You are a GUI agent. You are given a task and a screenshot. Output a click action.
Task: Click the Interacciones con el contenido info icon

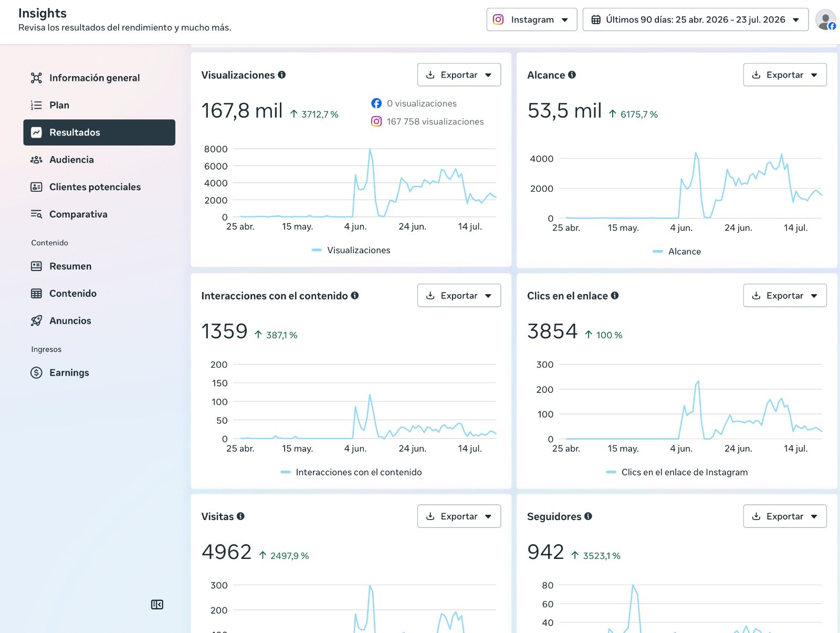coord(355,295)
